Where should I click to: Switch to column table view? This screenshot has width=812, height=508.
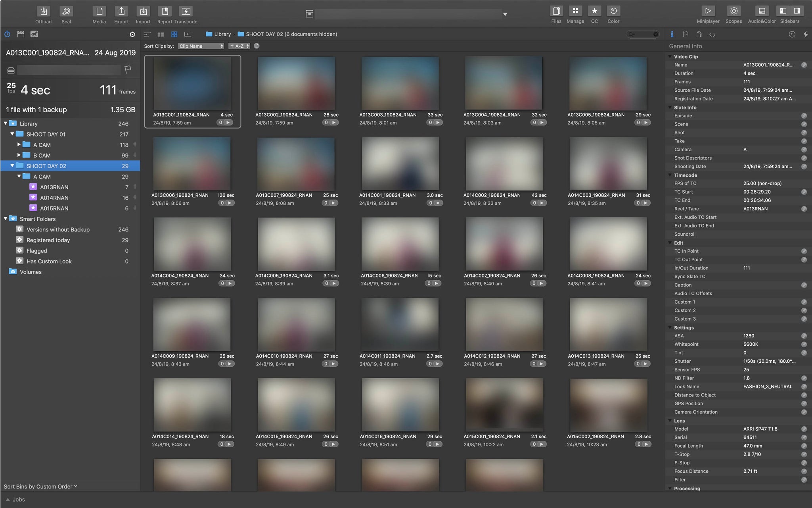pyautogui.click(x=161, y=35)
